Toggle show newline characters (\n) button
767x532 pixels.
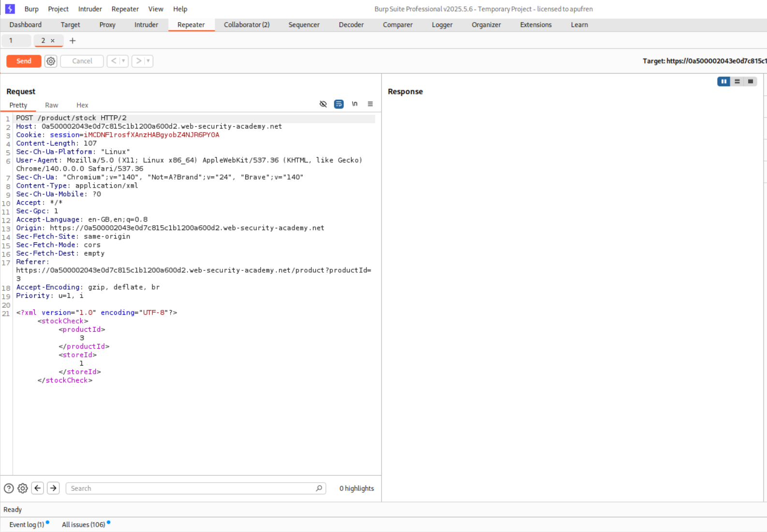pyautogui.click(x=354, y=104)
